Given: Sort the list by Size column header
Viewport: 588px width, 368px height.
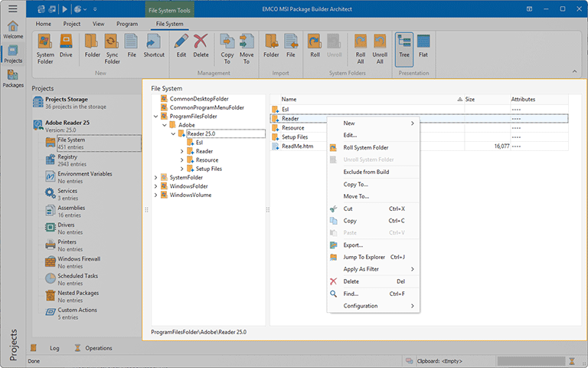Looking at the screenshot, I should pos(470,100).
